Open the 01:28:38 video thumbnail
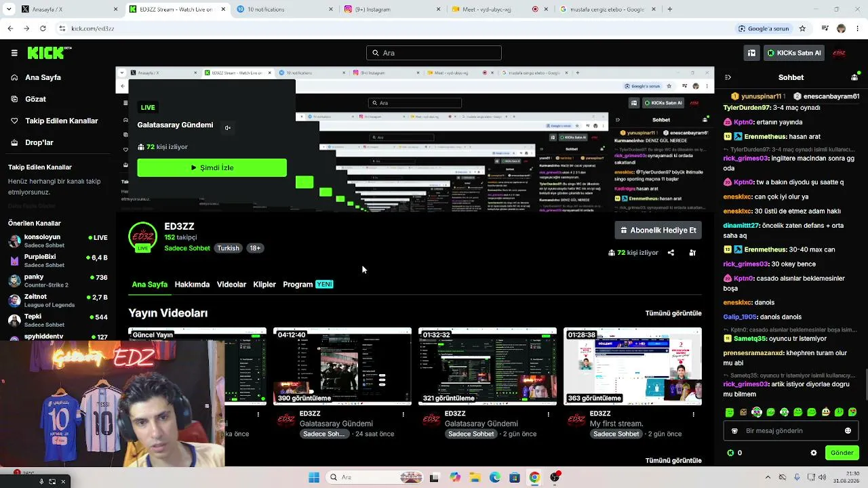The image size is (868, 488). [x=633, y=367]
